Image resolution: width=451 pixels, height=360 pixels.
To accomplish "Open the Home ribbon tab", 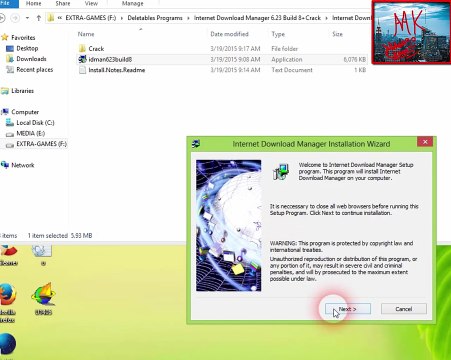I will pyautogui.click(x=34, y=4).
